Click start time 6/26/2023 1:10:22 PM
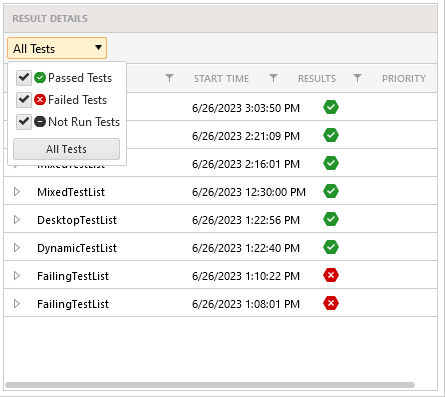Screen dimensions: 445x397 (x=246, y=276)
